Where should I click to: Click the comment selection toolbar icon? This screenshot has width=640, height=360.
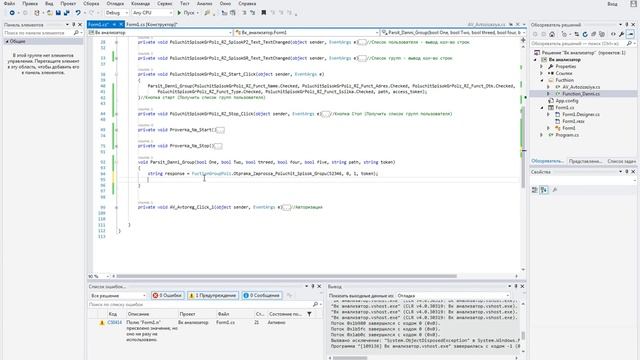(x=244, y=13)
